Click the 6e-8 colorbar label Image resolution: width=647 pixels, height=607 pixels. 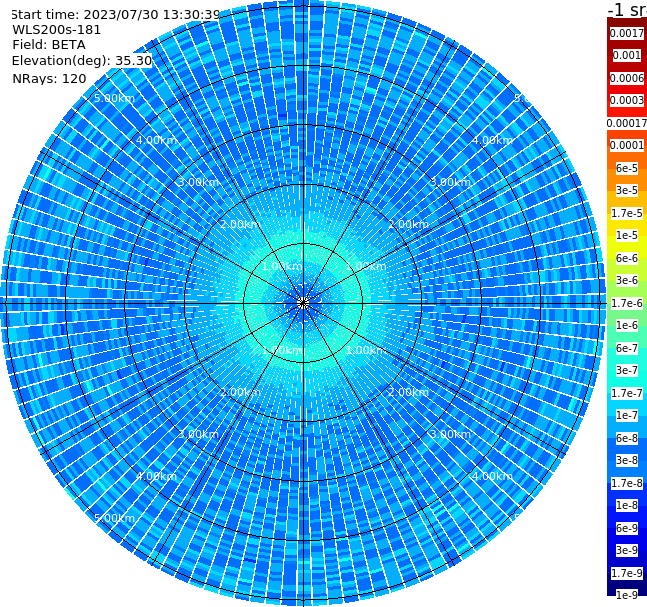[x=627, y=438]
